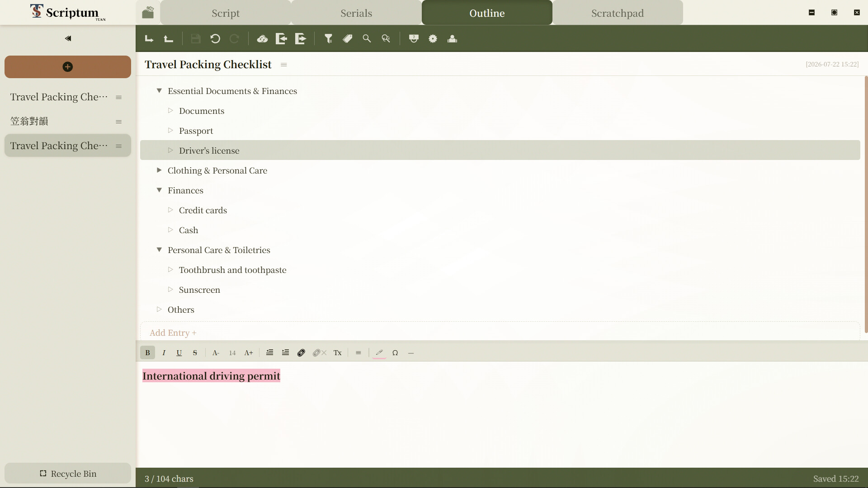The height and width of the screenshot is (488, 868).
Task: Click the filter funnel icon
Action: pyautogui.click(x=329, y=39)
